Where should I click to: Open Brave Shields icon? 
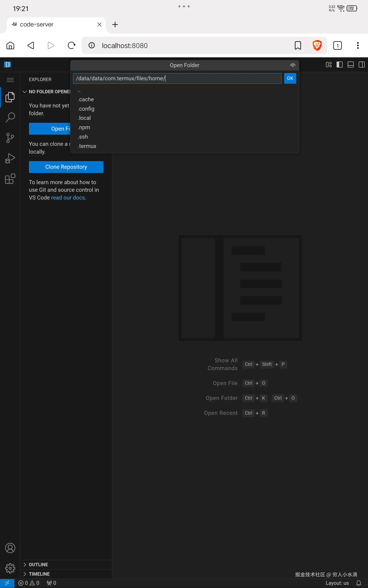click(x=317, y=45)
